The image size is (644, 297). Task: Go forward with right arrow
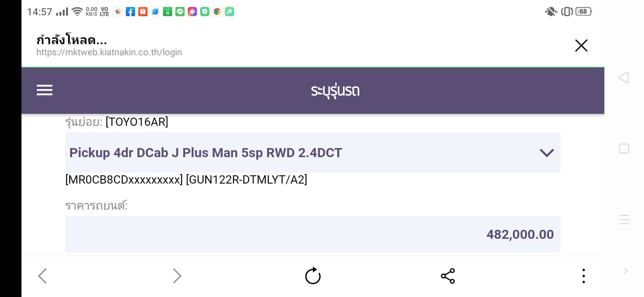177,276
